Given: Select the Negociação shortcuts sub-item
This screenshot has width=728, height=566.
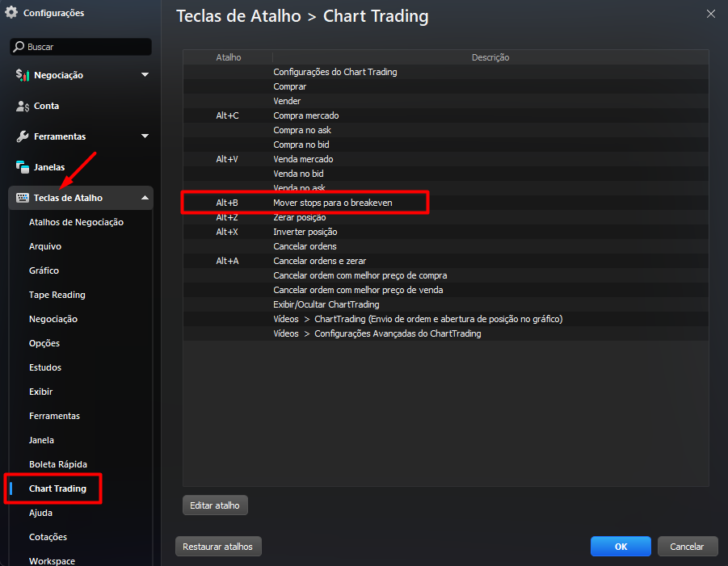Looking at the screenshot, I should 53,319.
